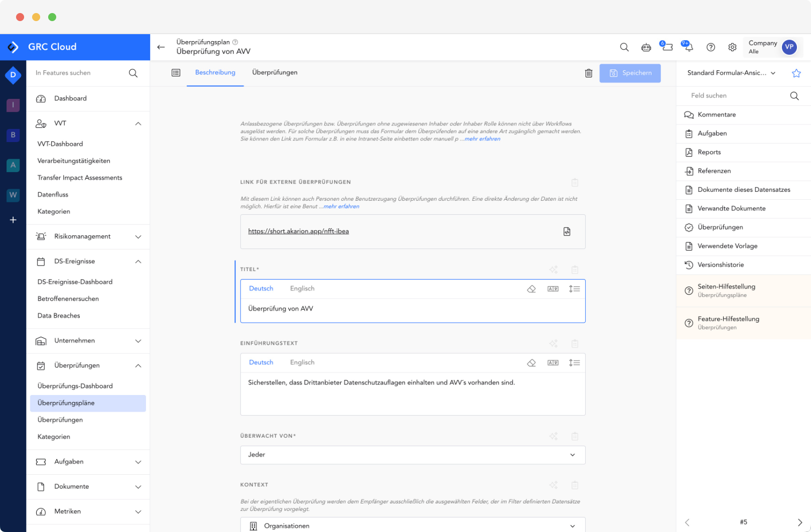Collapse the Überprüfungen sidebar section
This screenshot has height=532, width=811.
click(x=138, y=365)
